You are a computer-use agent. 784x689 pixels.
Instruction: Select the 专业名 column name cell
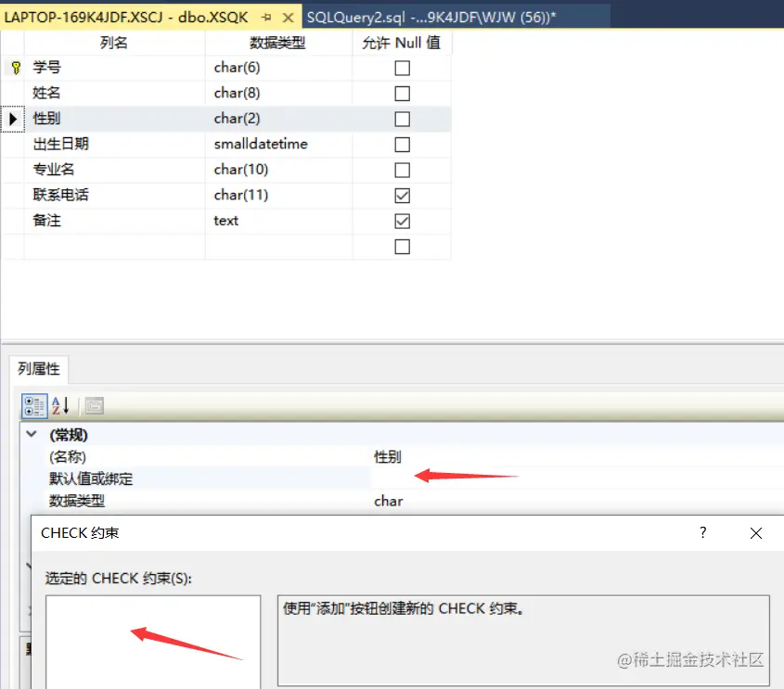tap(114, 170)
